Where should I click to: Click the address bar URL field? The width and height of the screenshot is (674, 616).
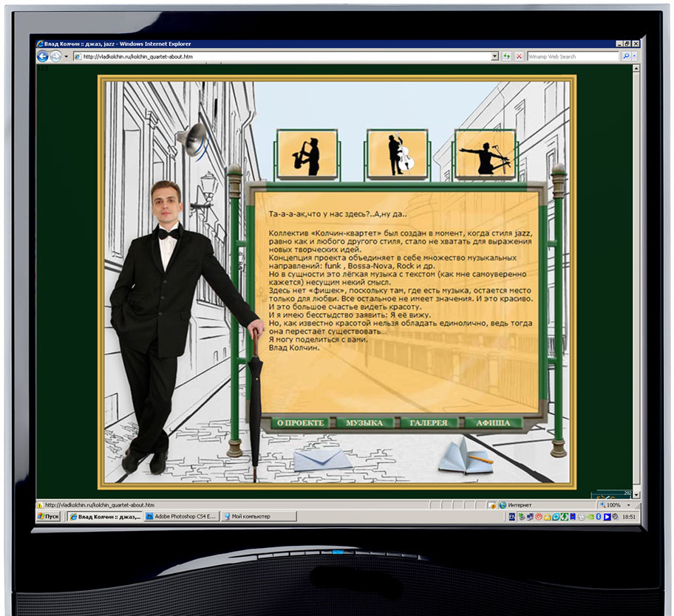pos(282,56)
